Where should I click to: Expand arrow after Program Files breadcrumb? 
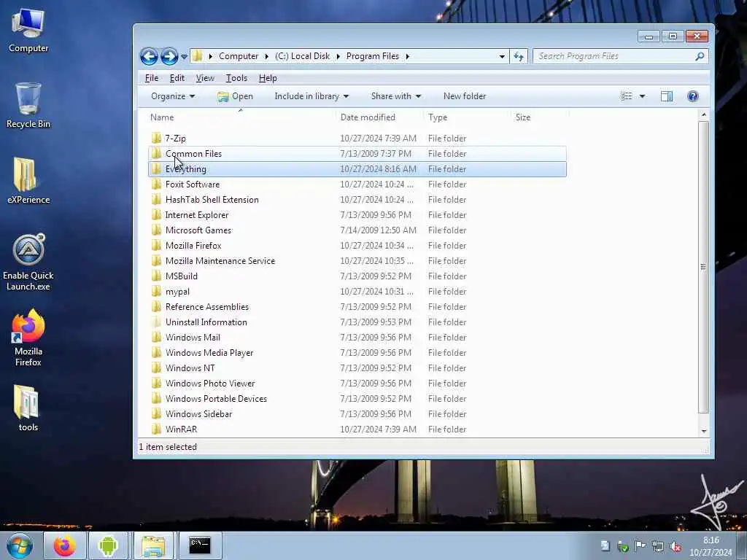[407, 56]
